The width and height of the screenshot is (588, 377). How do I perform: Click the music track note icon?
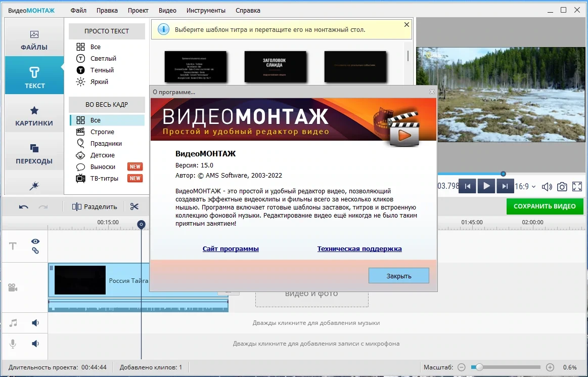coord(13,323)
